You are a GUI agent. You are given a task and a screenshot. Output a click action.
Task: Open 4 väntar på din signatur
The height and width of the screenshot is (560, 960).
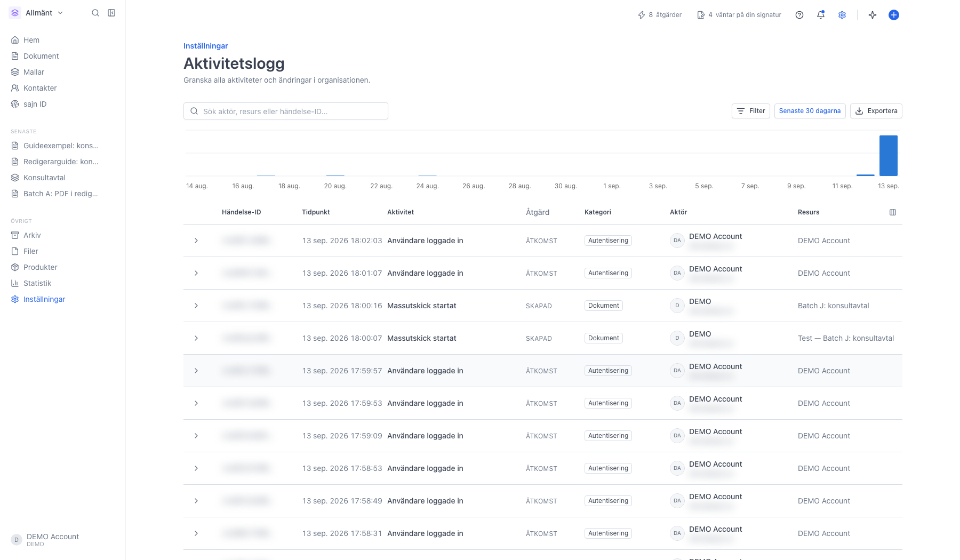pyautogui.click(x=739, y=15)
